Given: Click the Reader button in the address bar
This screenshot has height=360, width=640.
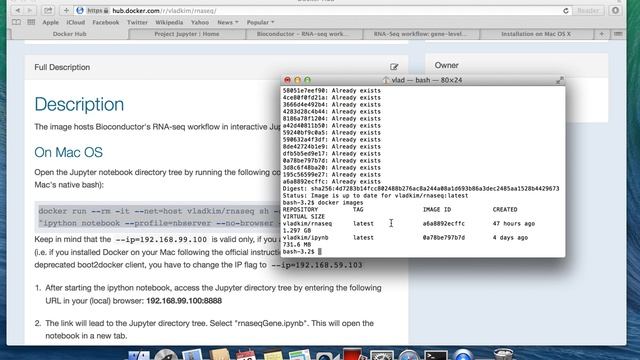Looking at the screenshot, I should (x=588, y=11).
